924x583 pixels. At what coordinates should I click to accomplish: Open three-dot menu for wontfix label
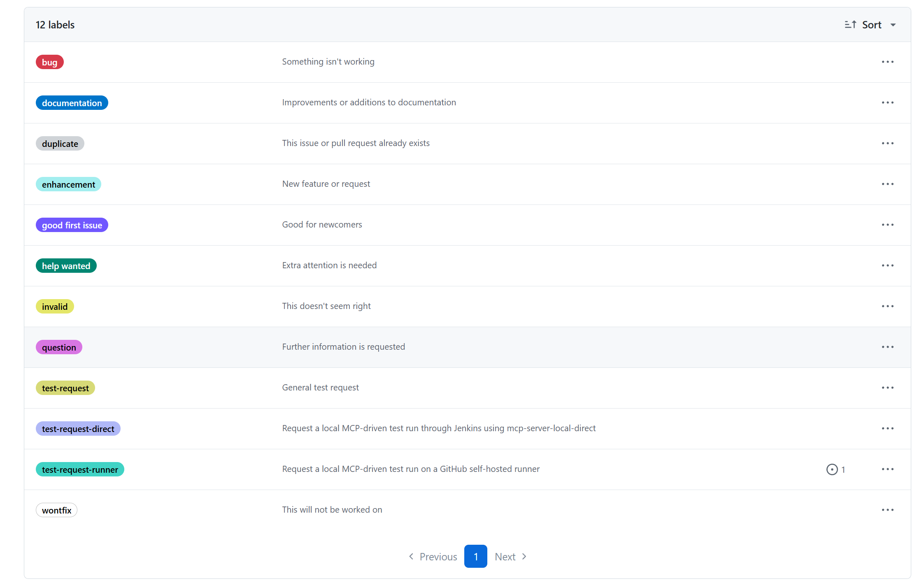(x=887, y=510)
